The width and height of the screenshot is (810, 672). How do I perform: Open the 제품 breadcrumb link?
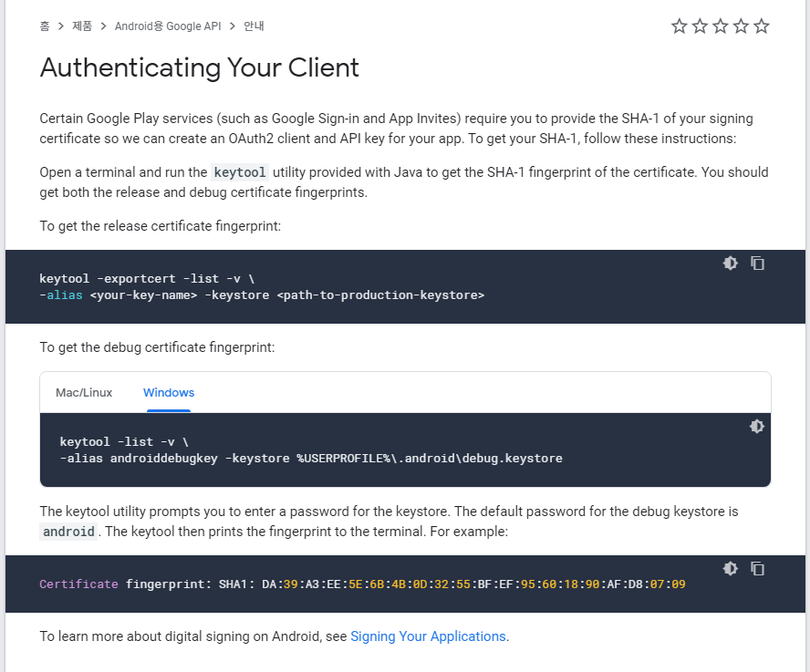point(82,26)
